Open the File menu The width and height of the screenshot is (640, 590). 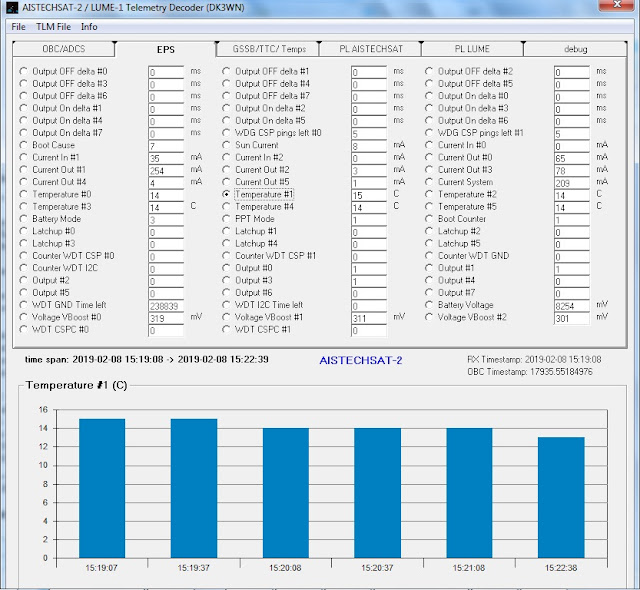18,27
